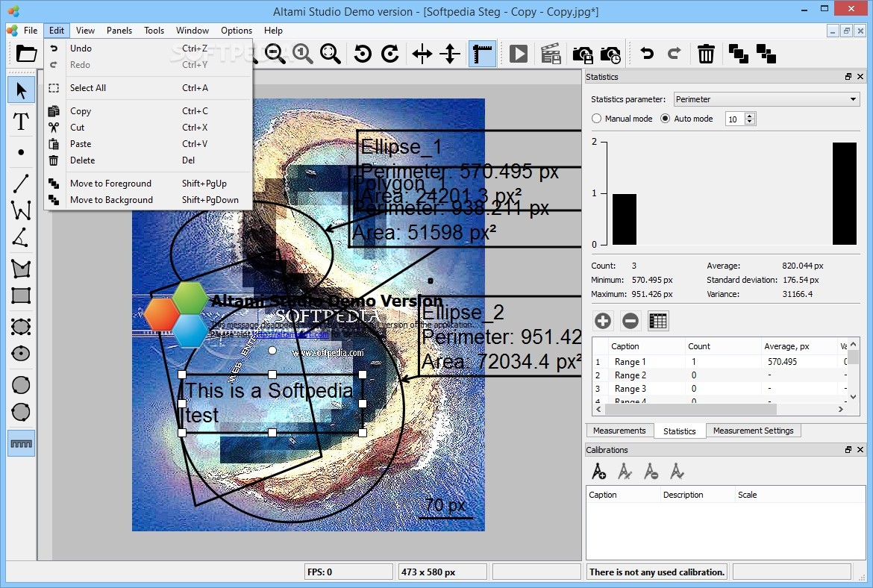
Task: Select the arrow pointer tool
Action: tap(21, 90)
